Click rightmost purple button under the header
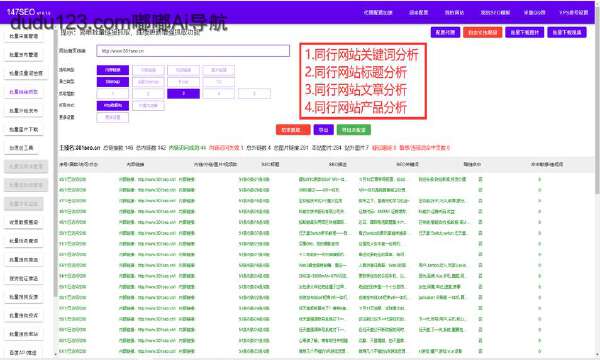This screenshot has width=600, height=360. [x=567, y=33]
